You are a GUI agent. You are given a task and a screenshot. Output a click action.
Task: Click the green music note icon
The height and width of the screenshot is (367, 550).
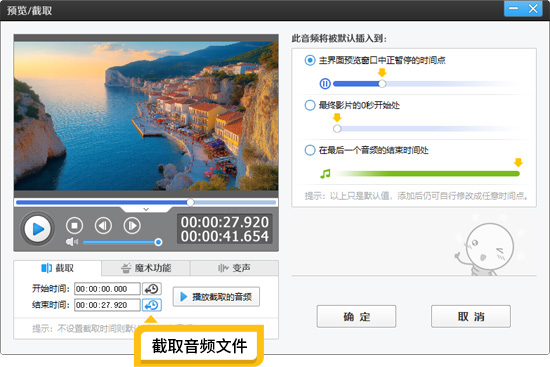point(325,173)
